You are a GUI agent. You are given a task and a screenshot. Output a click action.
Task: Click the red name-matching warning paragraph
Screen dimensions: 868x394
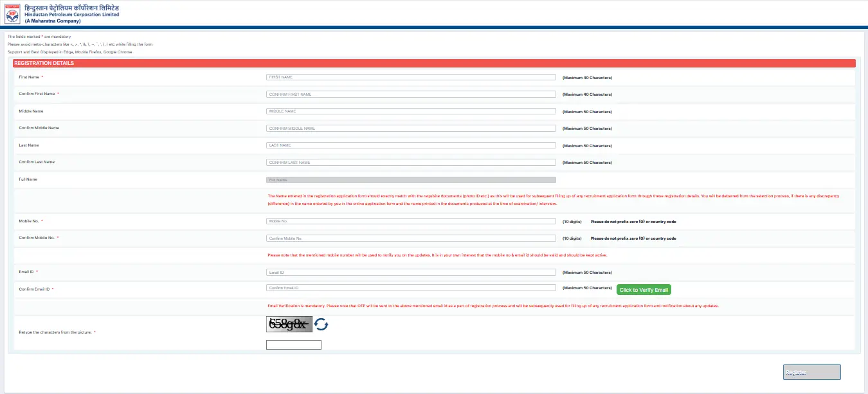coord(553,199)
